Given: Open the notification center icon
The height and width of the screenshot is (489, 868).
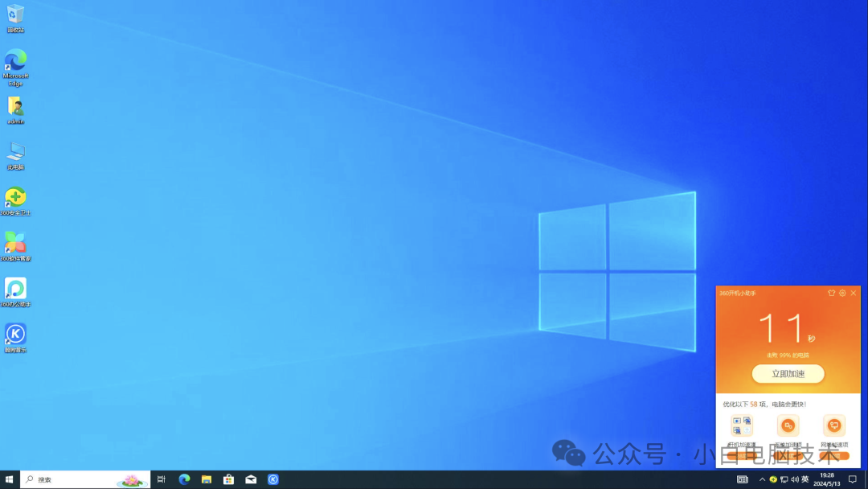Looking at the screenshot, I should pyautogui.click(x=853, y=479).
